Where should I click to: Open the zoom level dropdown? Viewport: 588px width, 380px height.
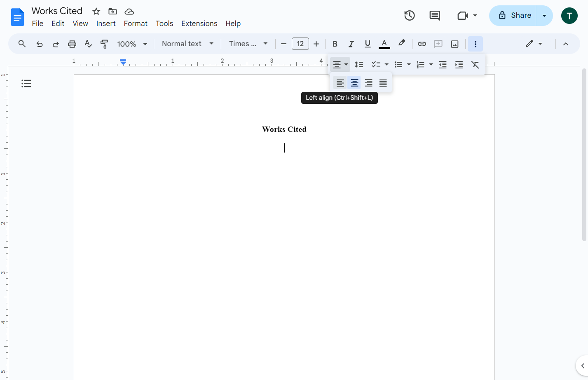(x=132, y=44)
